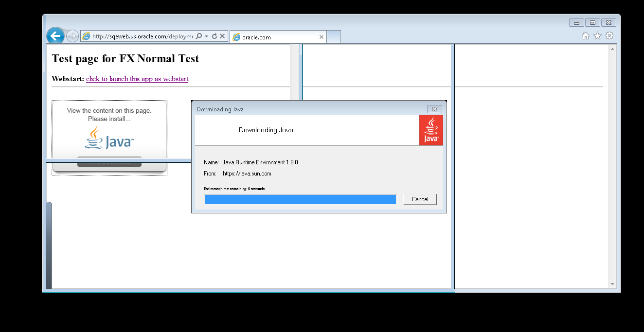Stop page loading with address bar X
This screenshot has width=644, height=332.
[x=222, y=36]
